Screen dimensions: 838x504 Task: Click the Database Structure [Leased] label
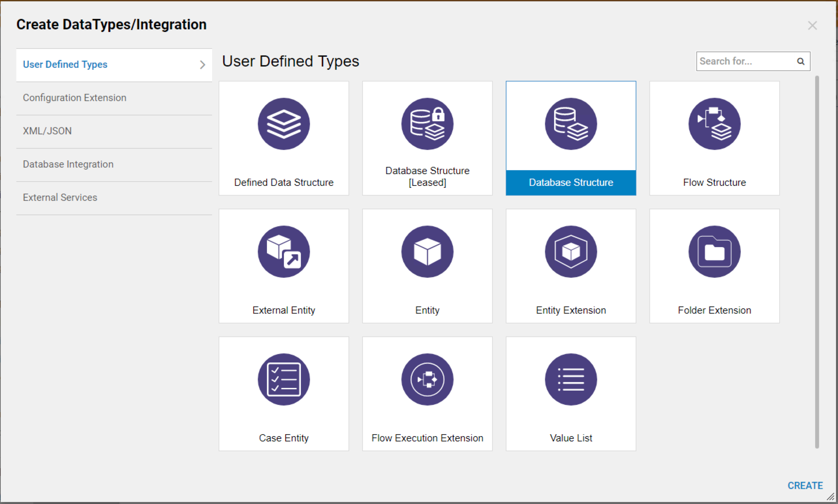pos(427,176)
